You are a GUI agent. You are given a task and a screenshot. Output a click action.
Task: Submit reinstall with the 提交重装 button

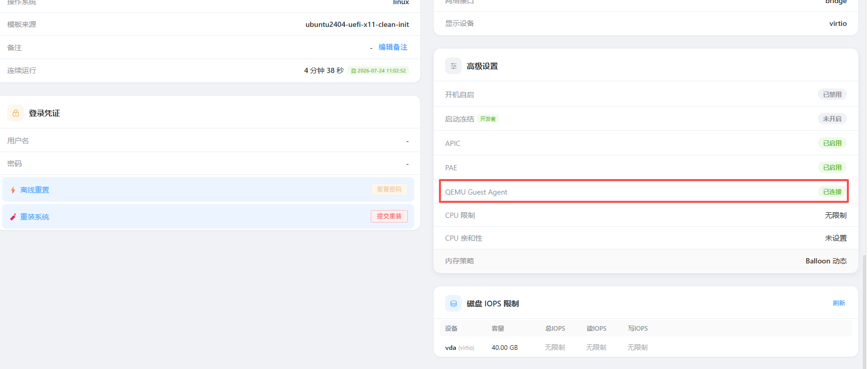[x=389, y=216]
